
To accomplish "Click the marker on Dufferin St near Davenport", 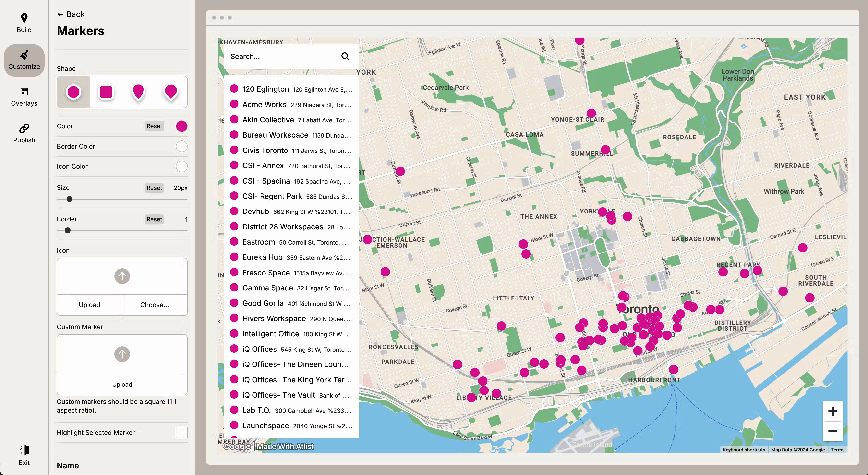I will 400,171.
